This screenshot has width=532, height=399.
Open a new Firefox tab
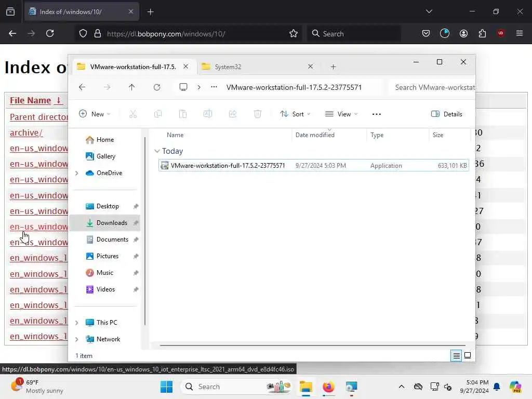tap(150, 12)
